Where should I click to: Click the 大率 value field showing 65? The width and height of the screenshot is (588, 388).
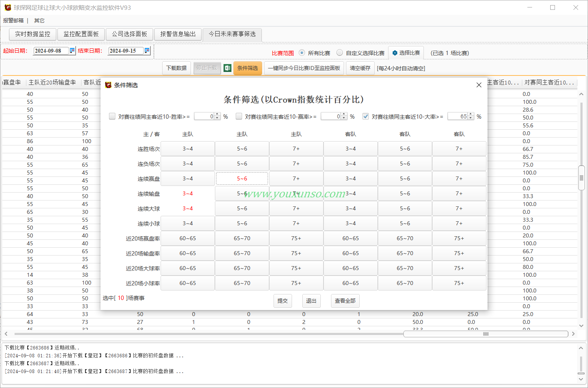pos(458,116)
